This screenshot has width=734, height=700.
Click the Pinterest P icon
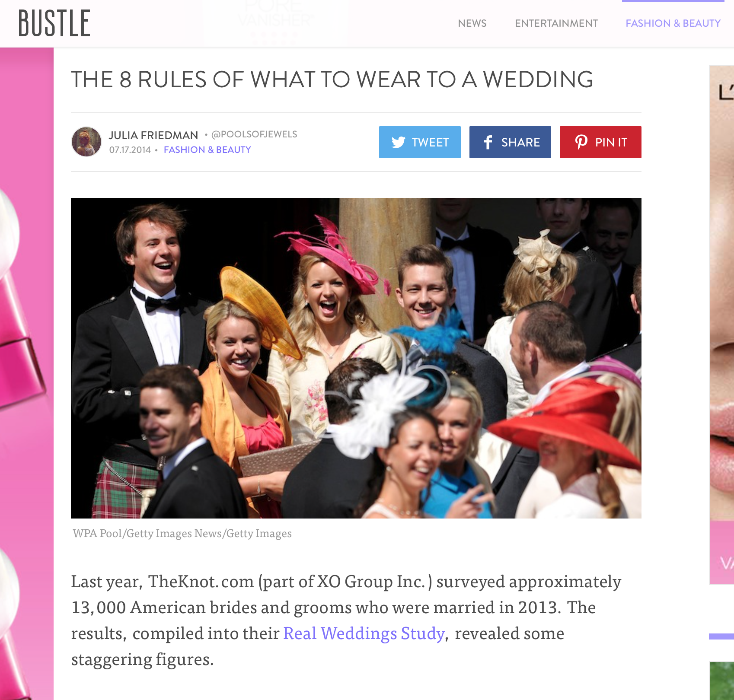point(581,142)
